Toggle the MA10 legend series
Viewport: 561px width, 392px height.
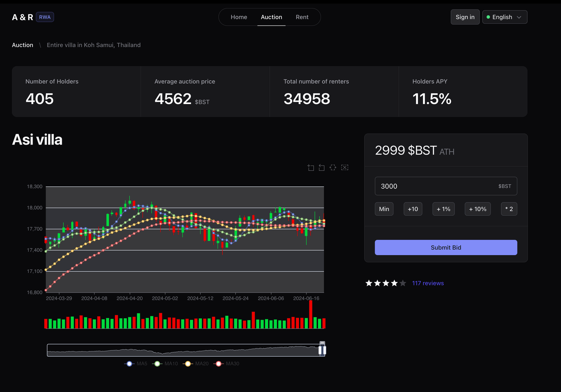coord(166,364)
